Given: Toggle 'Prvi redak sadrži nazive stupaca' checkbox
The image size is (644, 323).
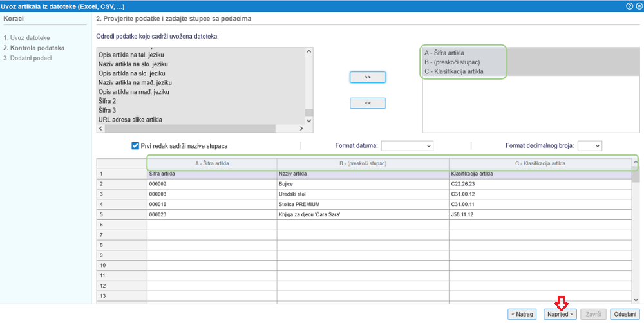Looking at the screenshot, I should tap(135, 145).
